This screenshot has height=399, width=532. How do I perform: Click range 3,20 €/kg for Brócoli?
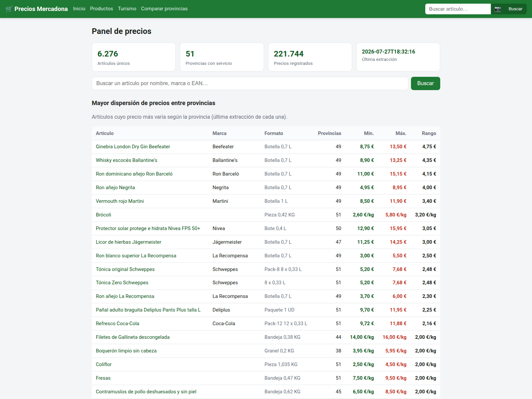(x=425, y=215)
